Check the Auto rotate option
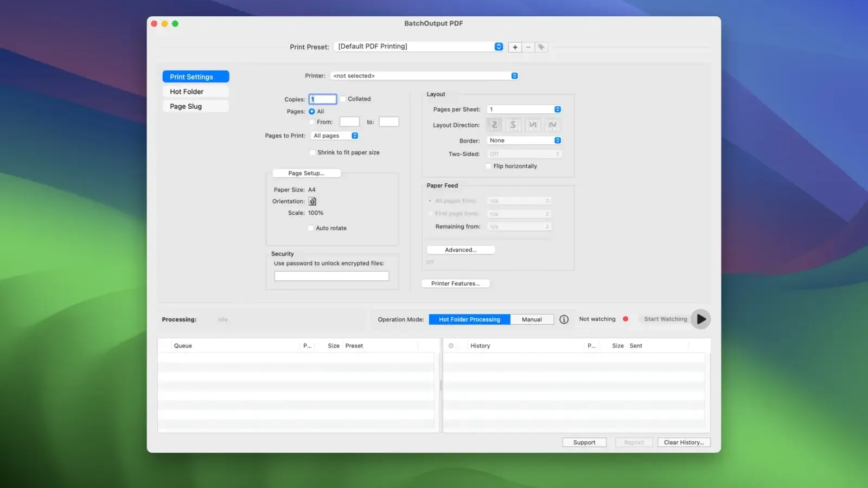This screenshot has height=488, width=868. [x=310, y=228]
